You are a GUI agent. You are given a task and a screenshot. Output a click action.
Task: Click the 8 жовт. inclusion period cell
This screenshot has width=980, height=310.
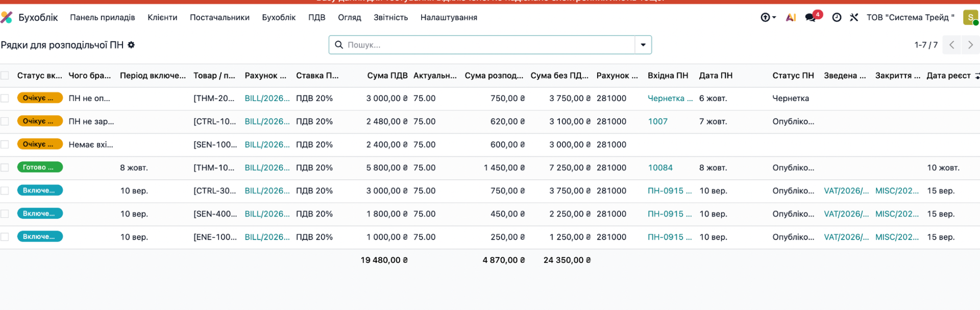click(x=134, y=168)
